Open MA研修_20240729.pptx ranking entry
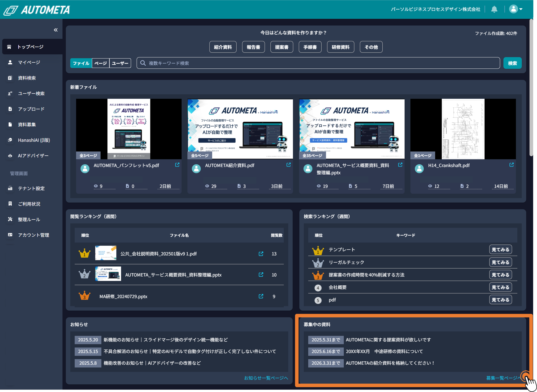Viewport: 537px width, 392px height. coord(123,297)
